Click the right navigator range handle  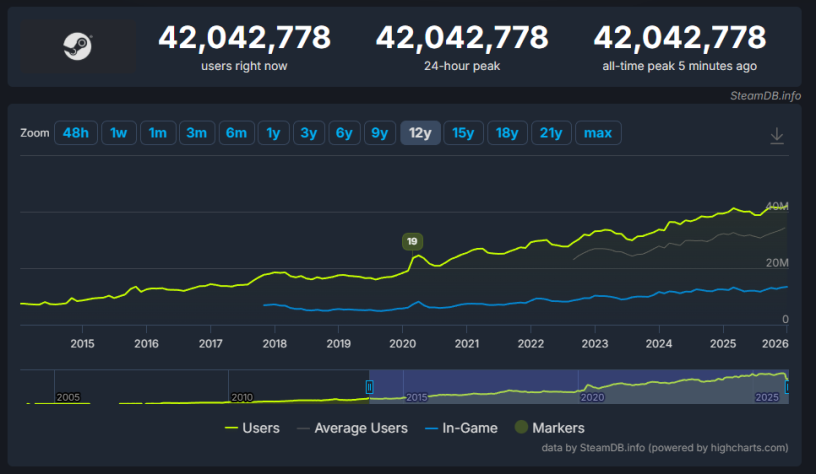tap(787, 386)
